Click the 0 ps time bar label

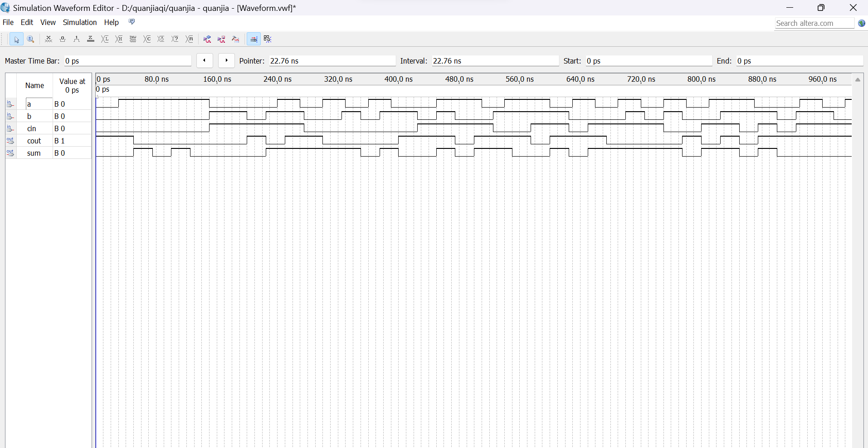coord(103,89)
